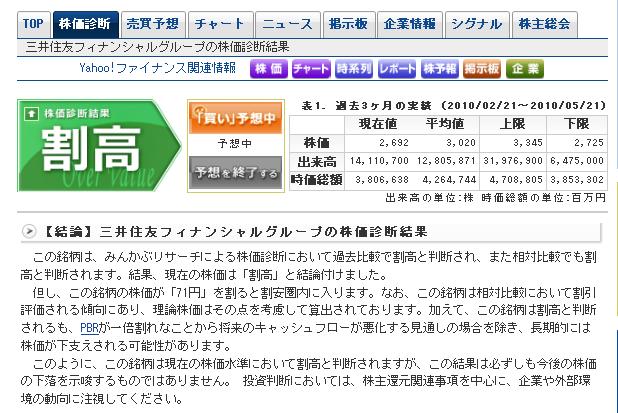The height and width of the screenshot is (413, 618).
Task: Click the purple チャート Yahoo Finance button
Action: pos(311,69)
